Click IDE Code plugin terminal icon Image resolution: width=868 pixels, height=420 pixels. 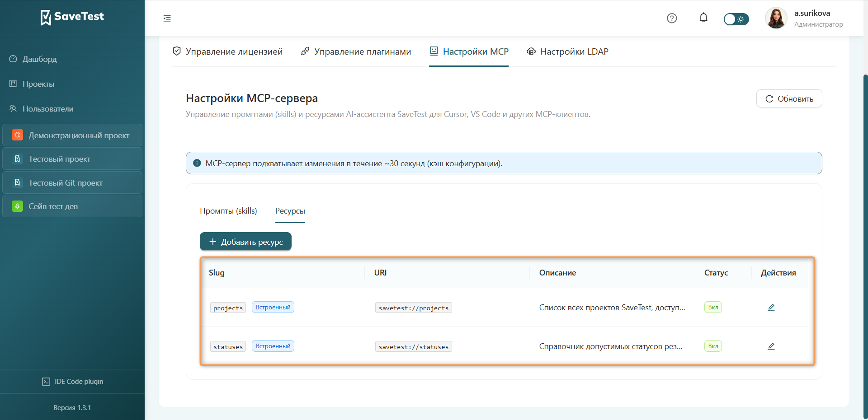point(46,382)
